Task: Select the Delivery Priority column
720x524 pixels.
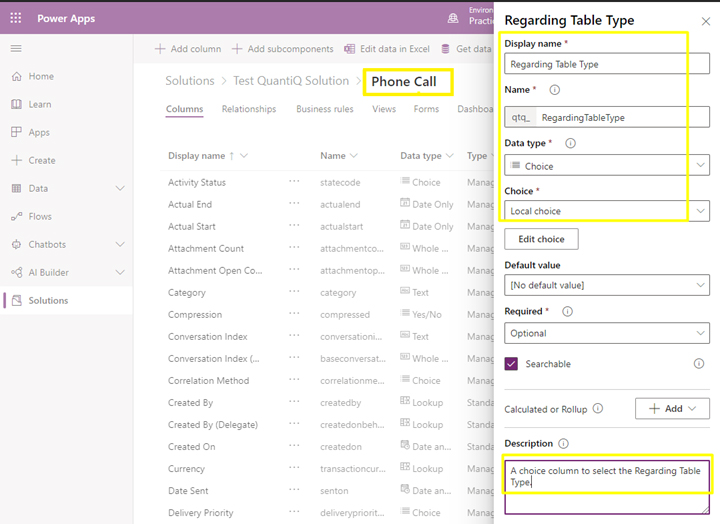Action: pos(200,513)
